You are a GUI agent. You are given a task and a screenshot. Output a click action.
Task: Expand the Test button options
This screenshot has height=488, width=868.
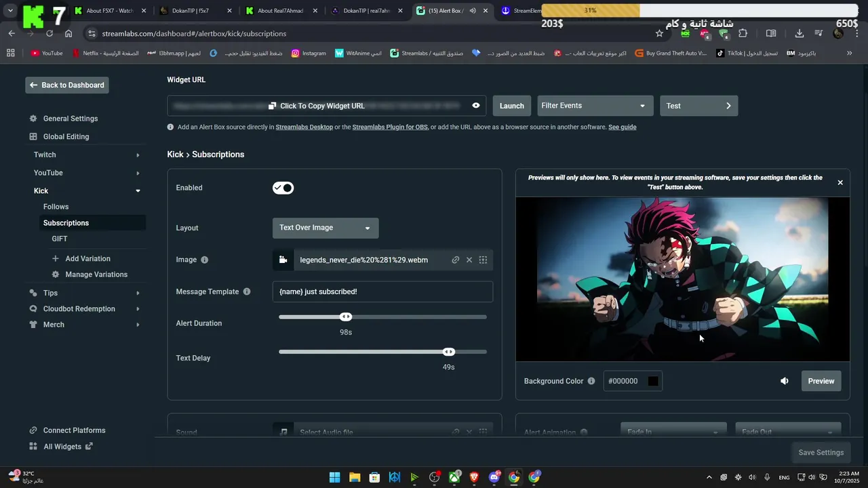[699, 106]
